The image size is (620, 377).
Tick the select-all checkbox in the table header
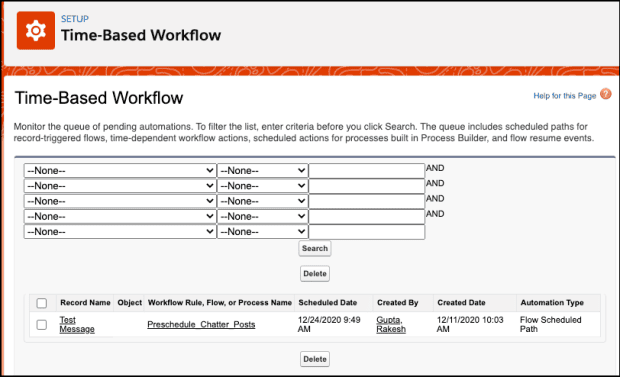tap(42, 303)
